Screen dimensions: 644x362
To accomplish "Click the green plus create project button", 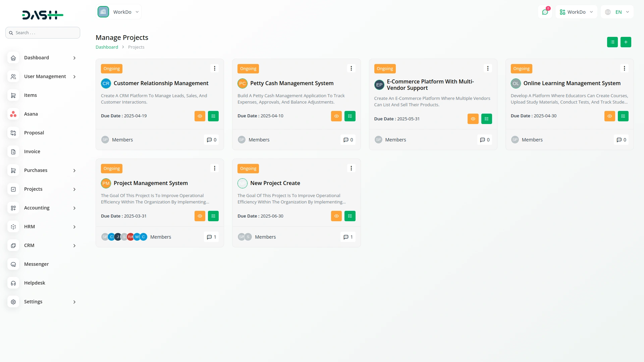I will 626,42.
